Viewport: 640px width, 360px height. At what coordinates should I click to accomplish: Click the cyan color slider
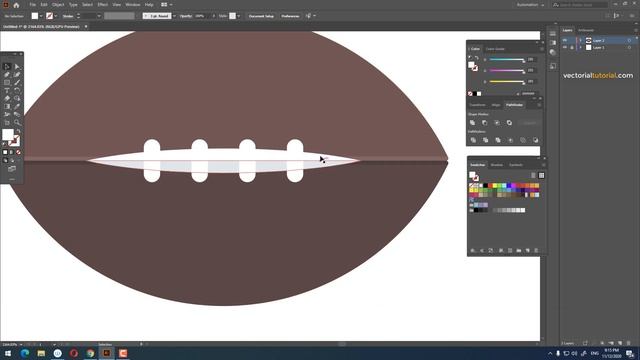507,60
